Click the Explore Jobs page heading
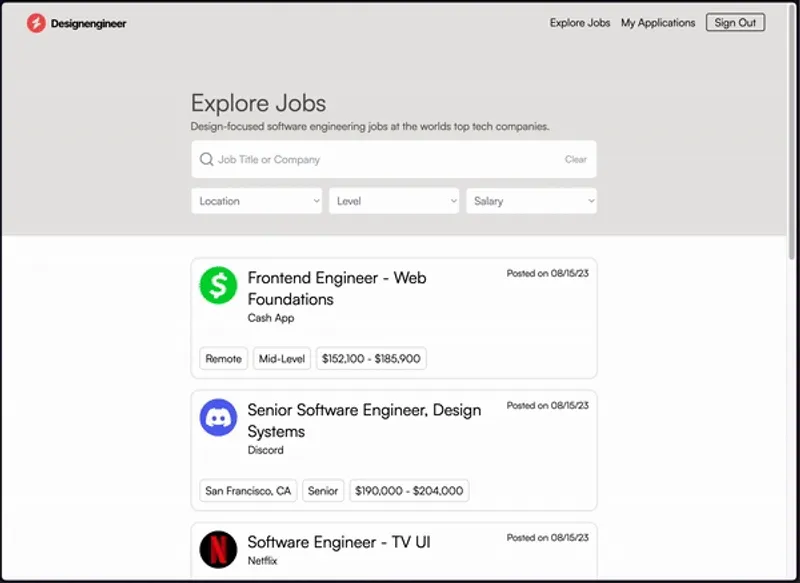Image resolution: width=800 pixels, height=583 pixels. (258, 103)
